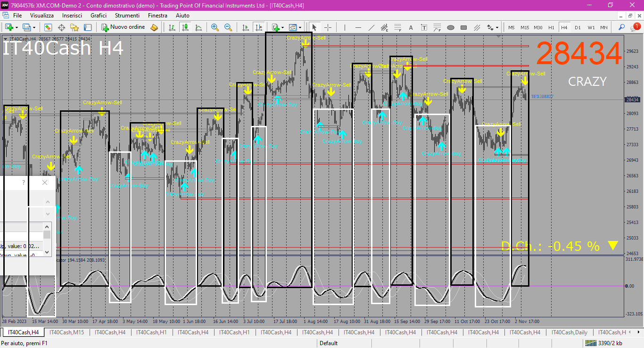The height and width of the screenshot is (348, 644).
Task: Expand the arrows dropdown
Action: 497,27
